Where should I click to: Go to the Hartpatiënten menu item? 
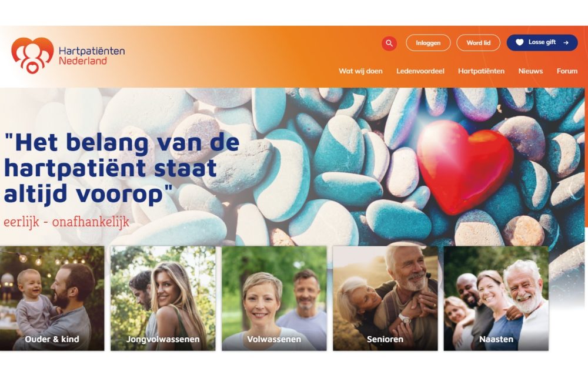pos(481,71)
